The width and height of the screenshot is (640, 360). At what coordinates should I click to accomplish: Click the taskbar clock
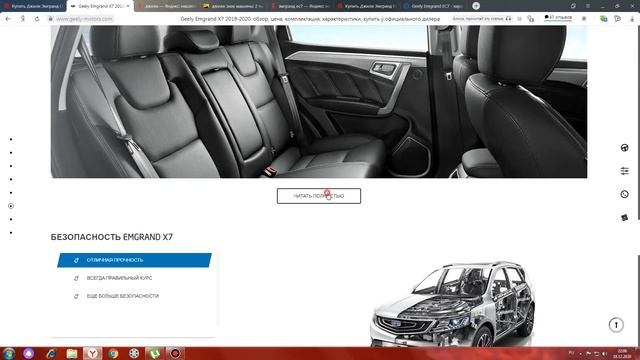pos(622,353)
